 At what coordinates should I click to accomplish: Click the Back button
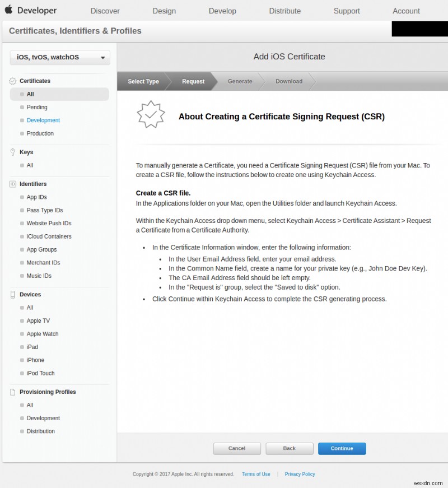[290, 448]
